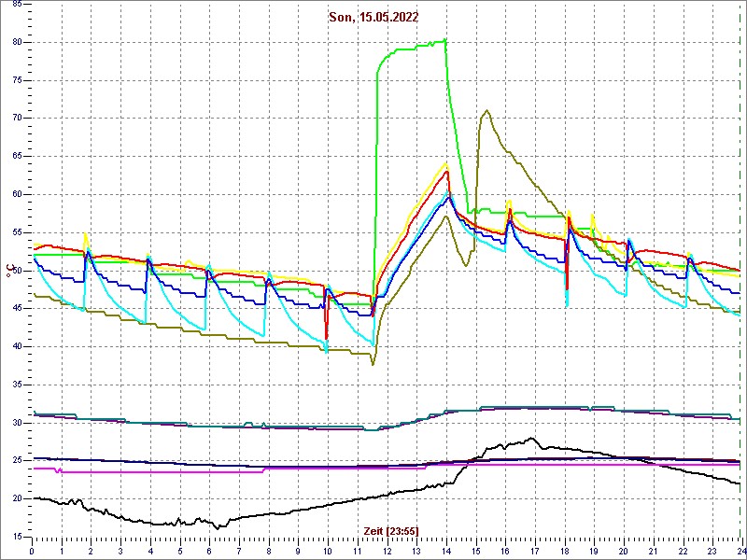
Task: Click the 80 value on the temperature axis
Action: pyautogui.click(x=15, y=42)
